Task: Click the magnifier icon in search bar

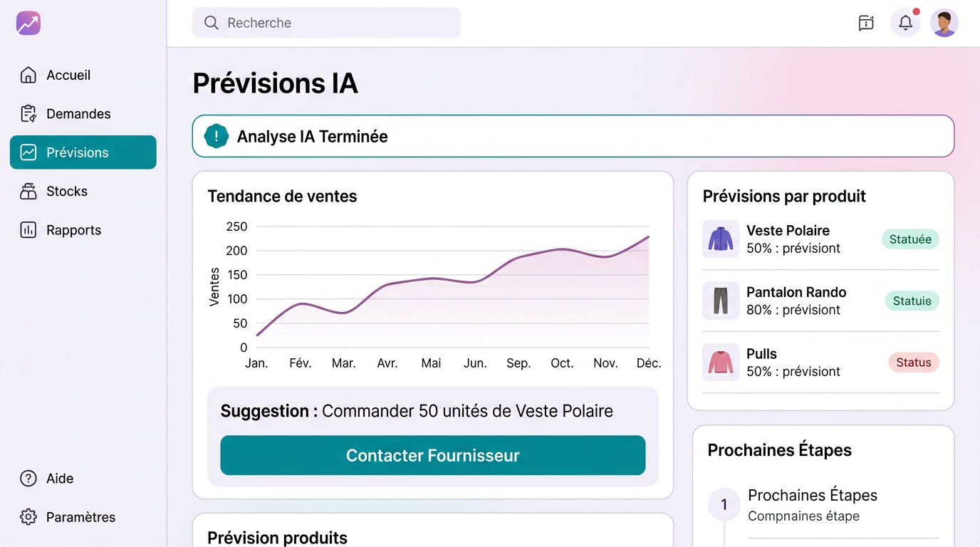Action: [212, 23]
